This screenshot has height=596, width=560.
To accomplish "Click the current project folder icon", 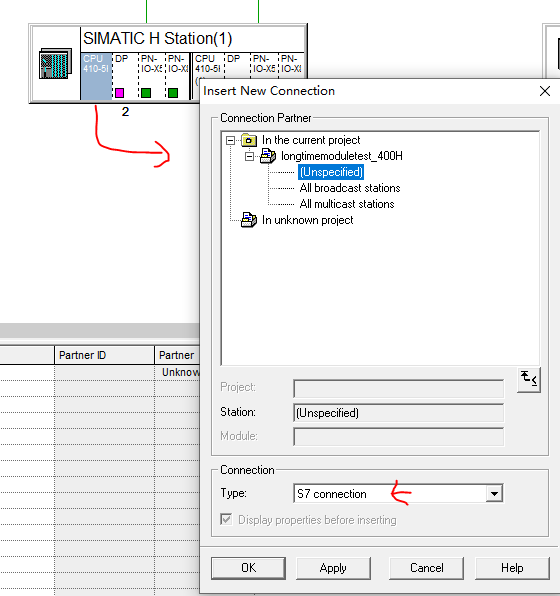I will pyautogui.click(x=249, y=140).
